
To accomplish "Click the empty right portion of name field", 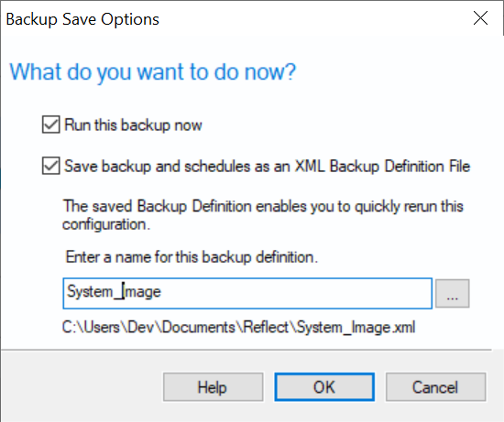I will click(x=296, y=293).
